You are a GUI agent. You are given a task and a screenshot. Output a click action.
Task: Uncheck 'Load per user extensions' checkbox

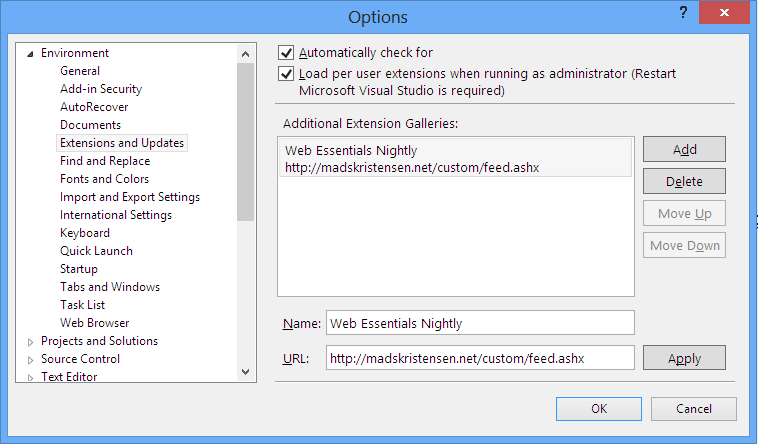(x=287, y=74)
